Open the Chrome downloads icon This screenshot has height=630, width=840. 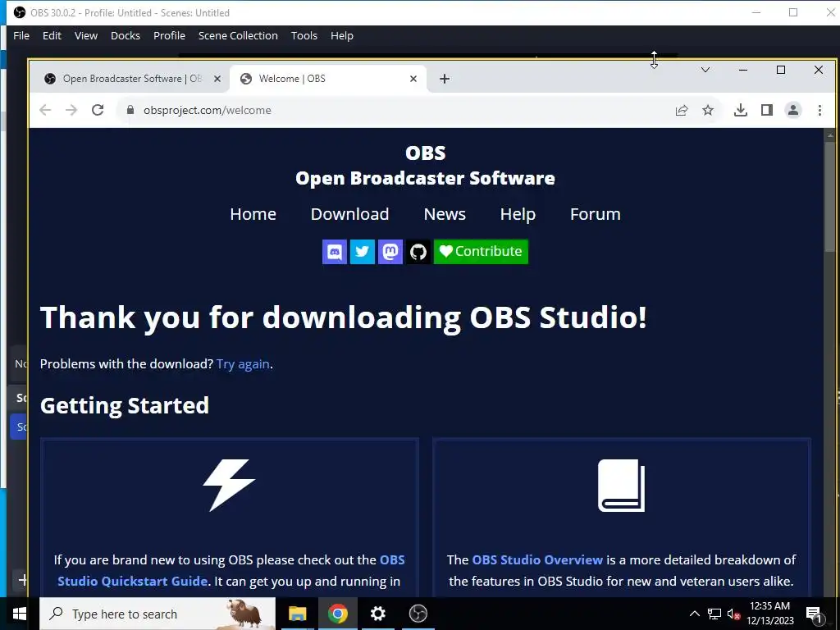coord(741,111)
